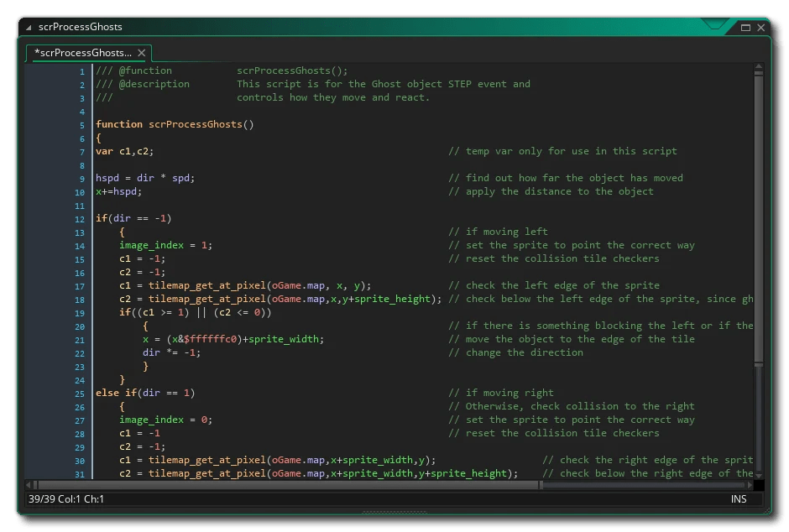Click the 'if(dir == -1)' condition
This screenshot has width=789, height=532.
point(133,218)
